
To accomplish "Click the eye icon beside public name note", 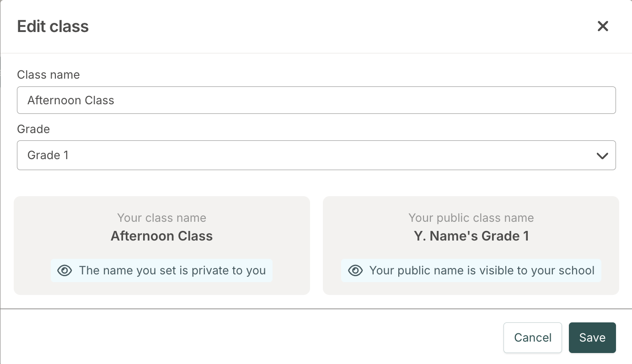I will 355,271.
